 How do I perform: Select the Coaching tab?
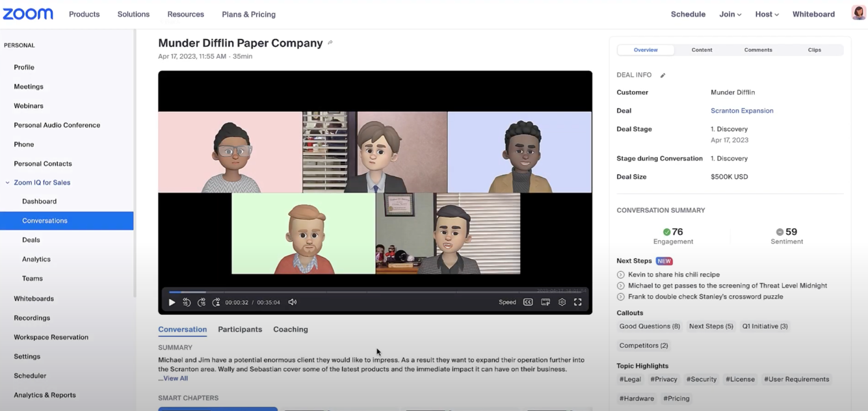291,330
